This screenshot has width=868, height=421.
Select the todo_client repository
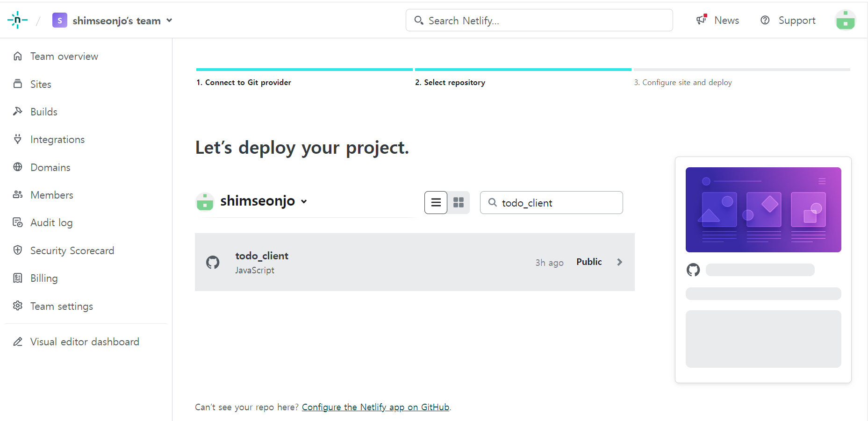coord(262,256)
